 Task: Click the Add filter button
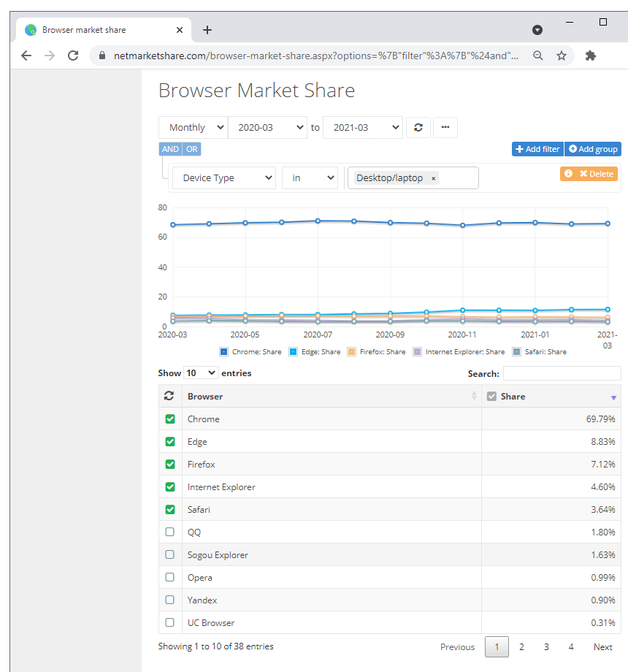(537, 149)
